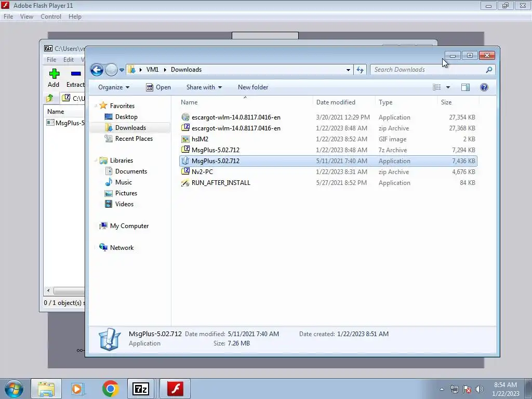Select the RUN_AFTER_INSTALL application icon
Screen dimensions: 532x399
pos(185,182)
